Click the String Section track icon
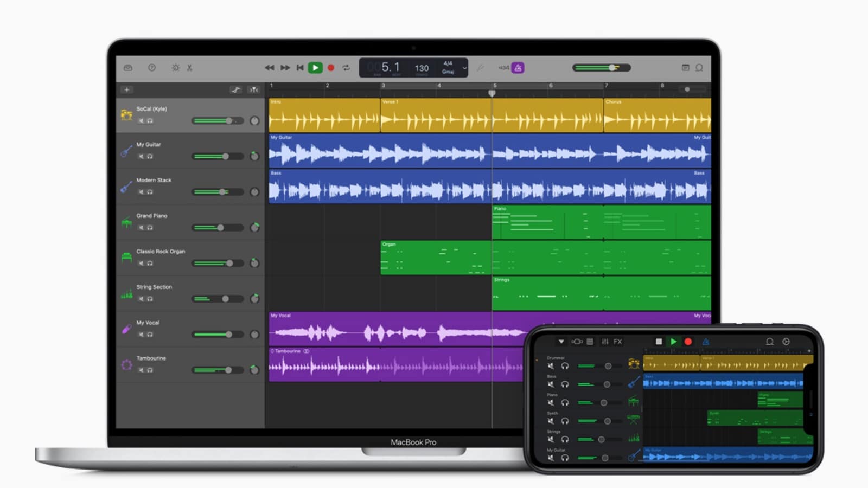Viewport: 868px width, 488px height. click(127, 292)
